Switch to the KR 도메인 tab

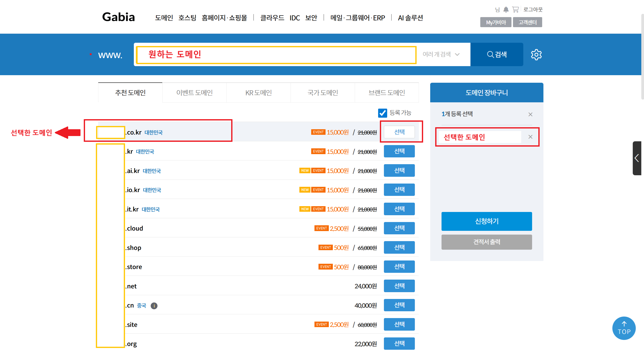point(258,93)
